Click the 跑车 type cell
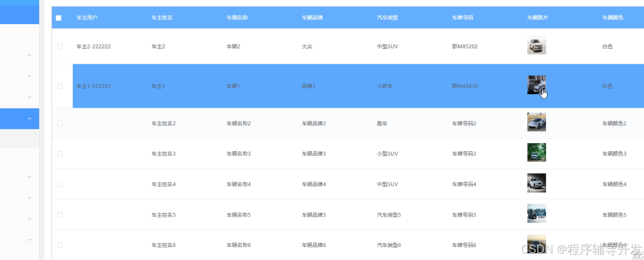Screen dimensions: 644x260 click(x=382, y=123)
